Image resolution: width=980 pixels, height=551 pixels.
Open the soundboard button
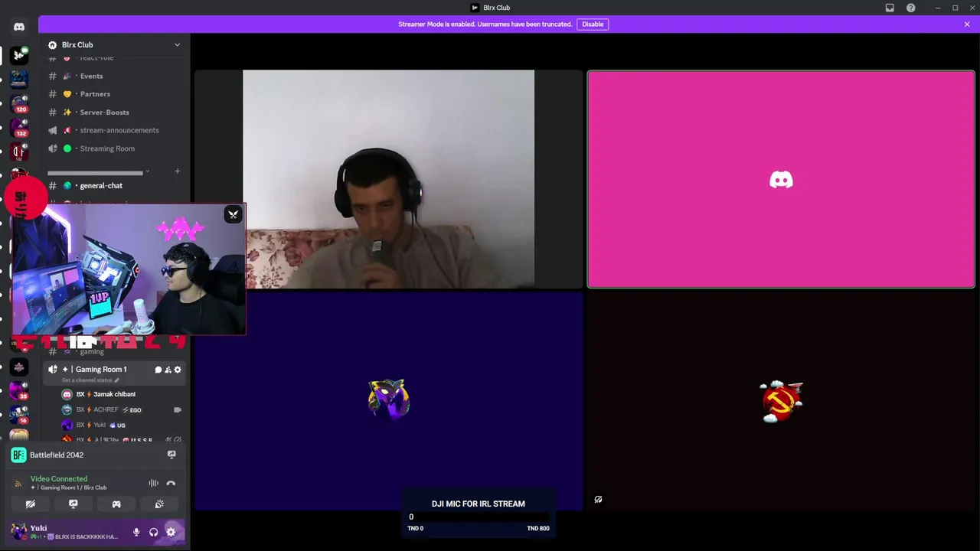pyautogui.click(x=159, y=504)
